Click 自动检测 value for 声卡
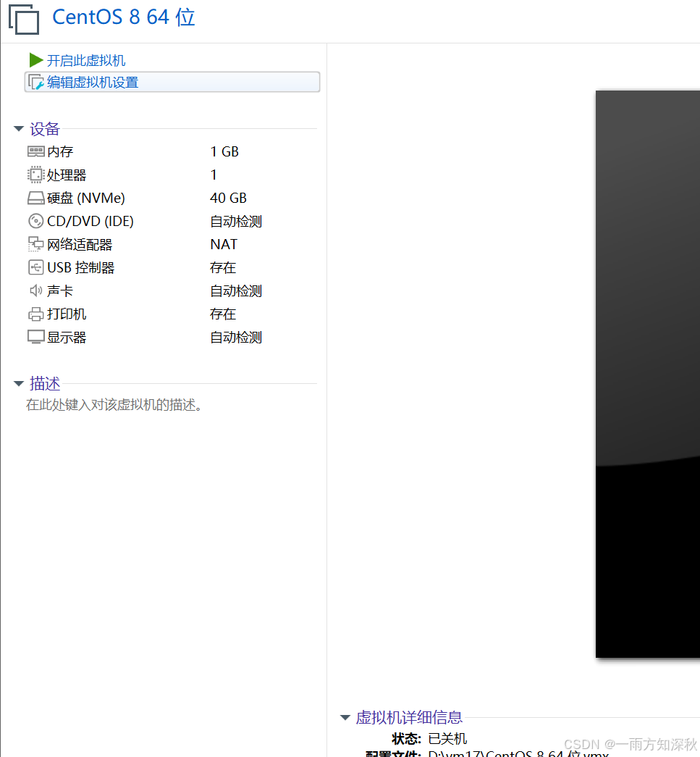The image size is (700, 757). 237,290
